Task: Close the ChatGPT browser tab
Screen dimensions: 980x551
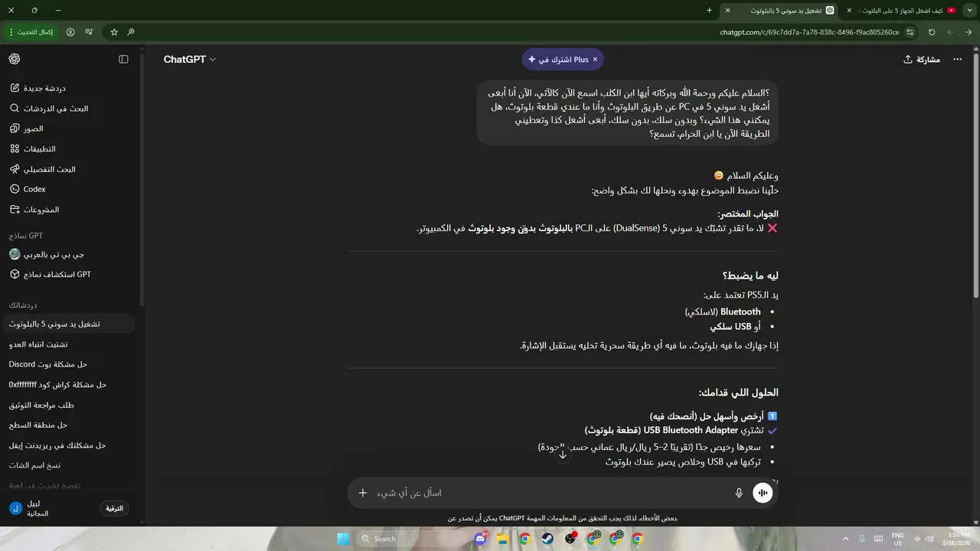Action: (x=727, y=11)
